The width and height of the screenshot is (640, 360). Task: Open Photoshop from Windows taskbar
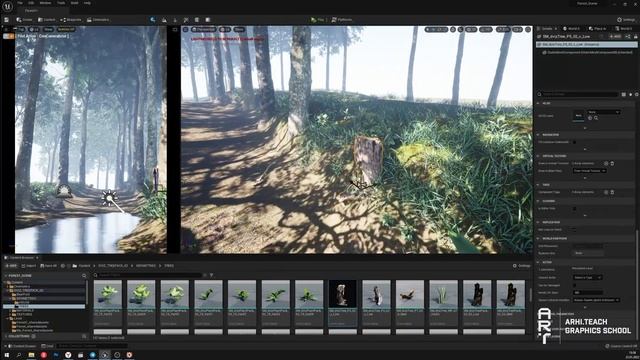pyautogui.click(x=56, y=355)
